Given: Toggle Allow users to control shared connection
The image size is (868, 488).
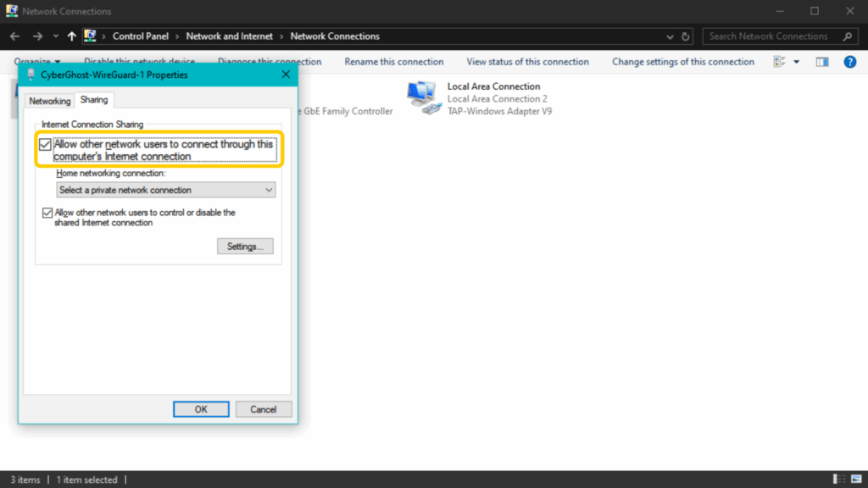Looking at the screenshot, I should point(47,213).
